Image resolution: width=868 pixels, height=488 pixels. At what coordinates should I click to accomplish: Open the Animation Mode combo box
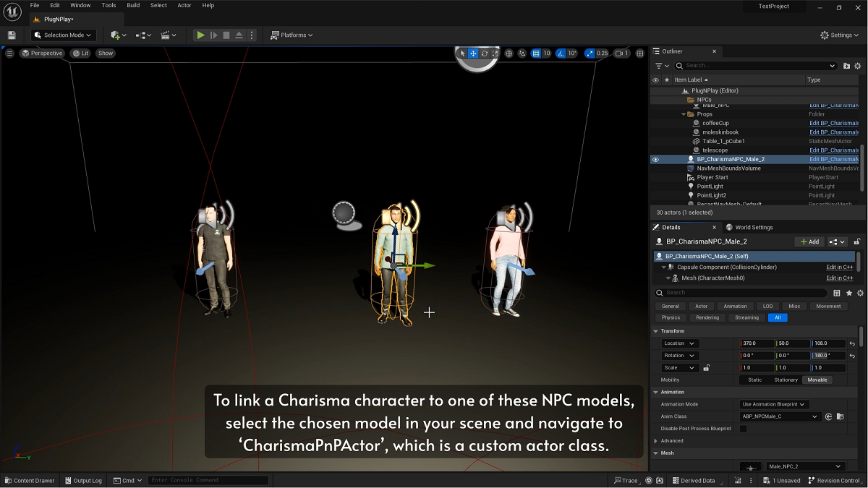774,404
